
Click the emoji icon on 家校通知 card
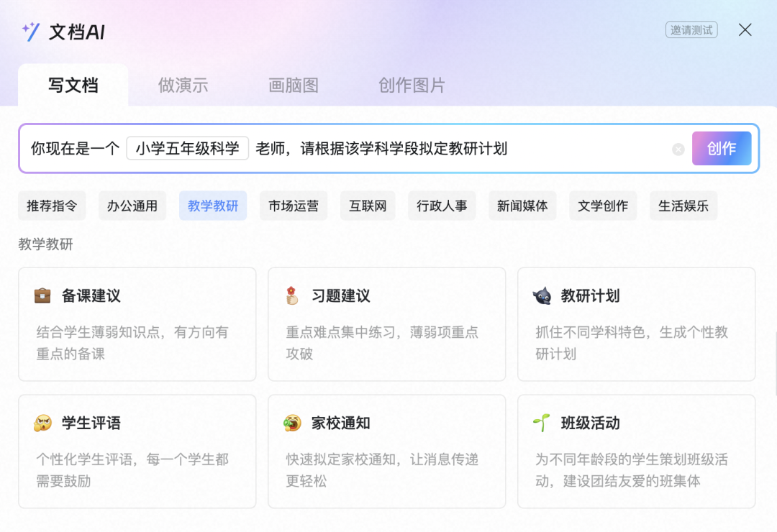(x=292, y=423)
